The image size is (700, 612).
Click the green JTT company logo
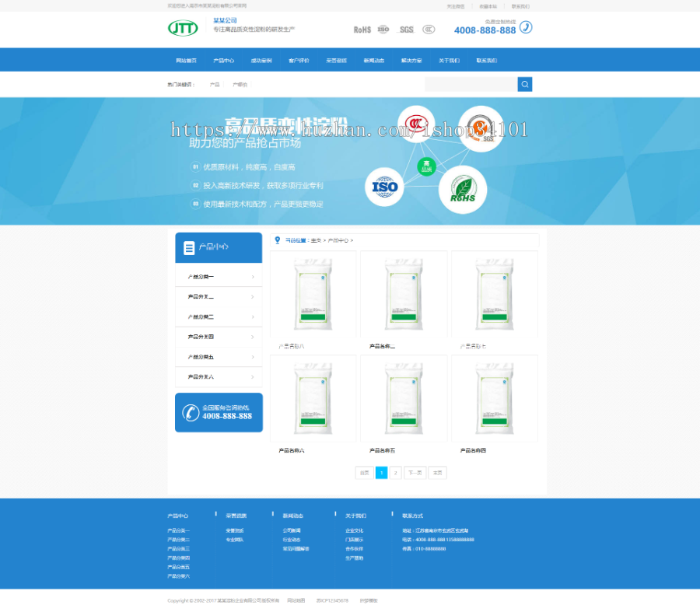coord(183,28)
